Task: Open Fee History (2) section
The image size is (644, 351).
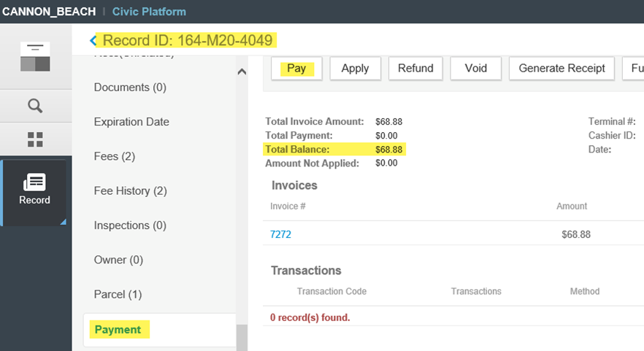Action: click(x=130, y=191)
